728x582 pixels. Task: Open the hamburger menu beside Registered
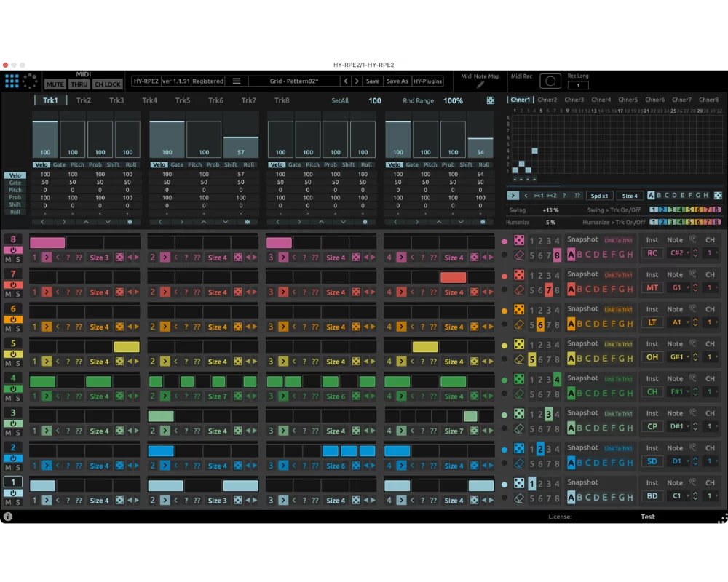[237, 81]
